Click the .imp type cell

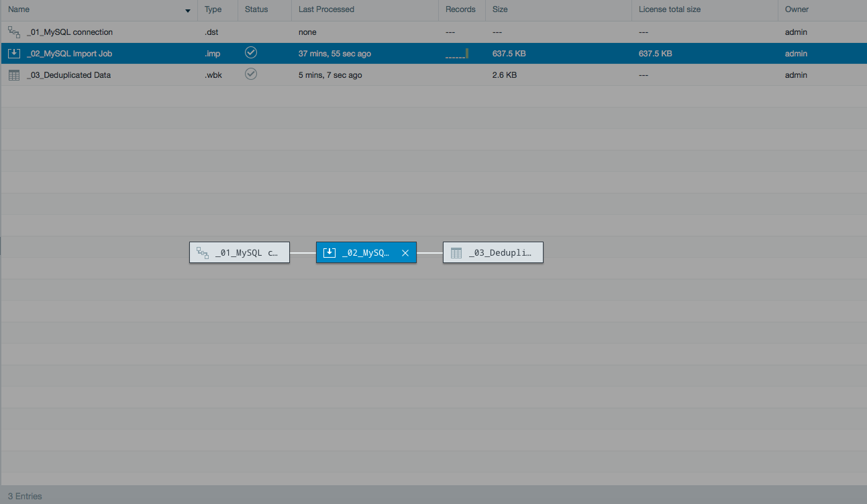pyautogui.click(x=212, y=54)
